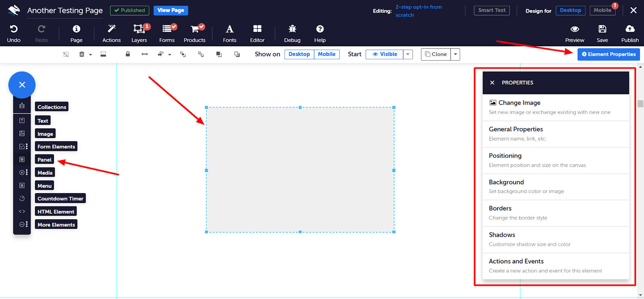
Task: Open Change Image properties
Action: click(556, 107)
